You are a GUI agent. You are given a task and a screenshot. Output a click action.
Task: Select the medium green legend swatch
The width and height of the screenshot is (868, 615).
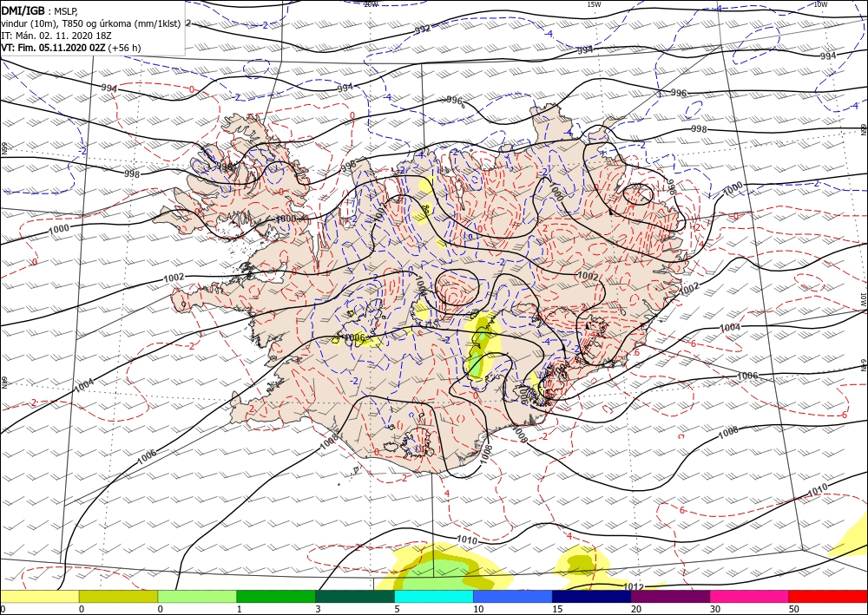tap(276, 597)
